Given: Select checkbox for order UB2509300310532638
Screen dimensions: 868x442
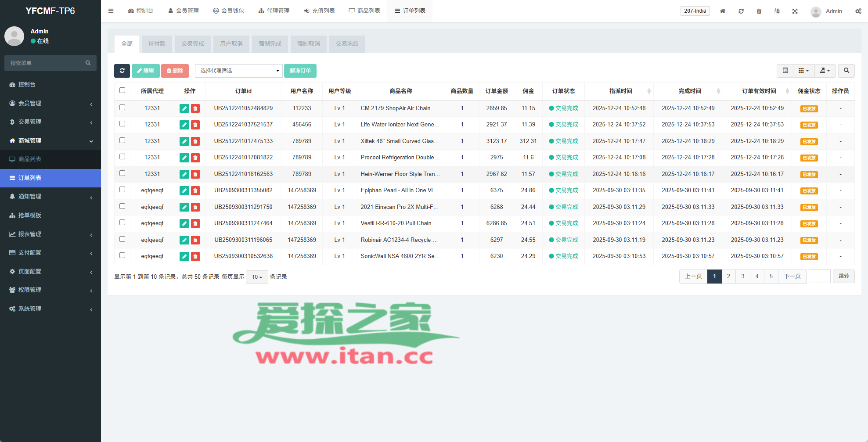Looking at the screenshot, I should (x=122, y=255).
